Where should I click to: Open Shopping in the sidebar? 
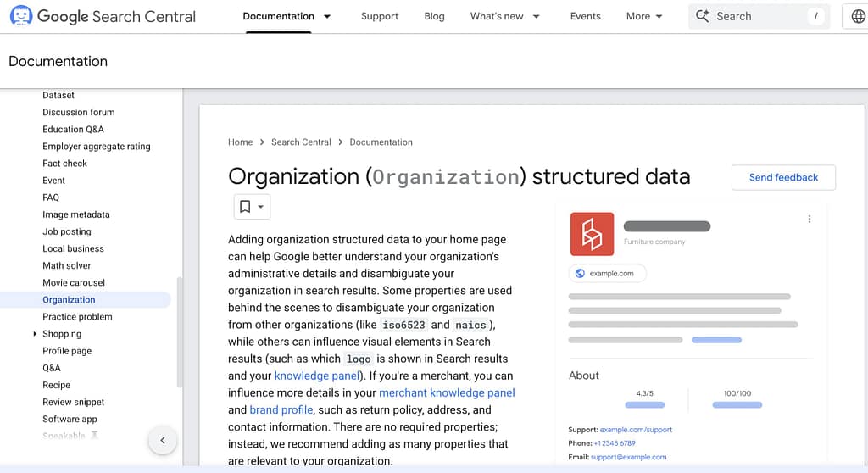tap(62, 334)
